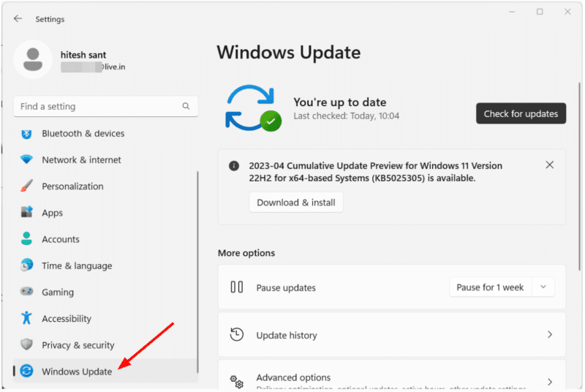Open the Update history row
This screenshot has height=392, width=585.
(x=392, y=335)
